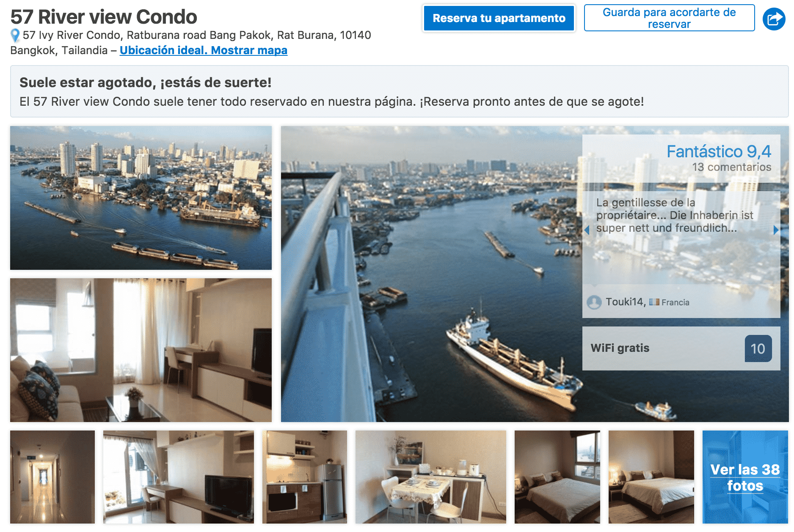Show previous review with left arrow
This screenshot has width=794, height=532.
pyautogui.click(x=587, y=230)
